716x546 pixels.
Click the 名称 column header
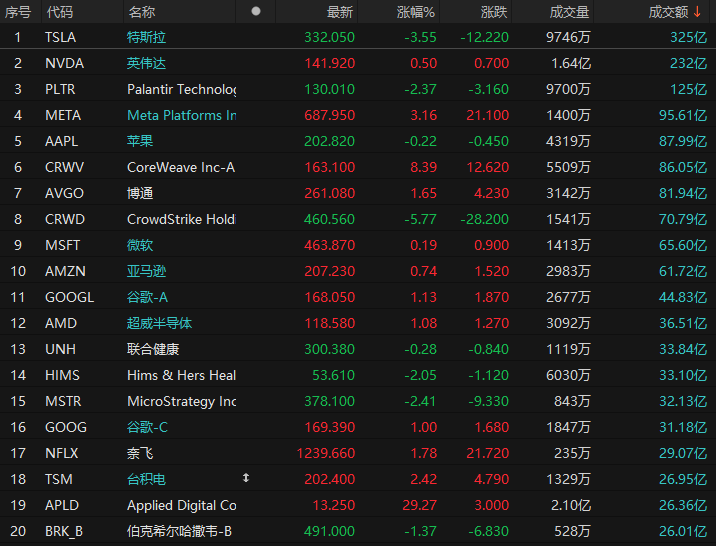click(142, 12)
